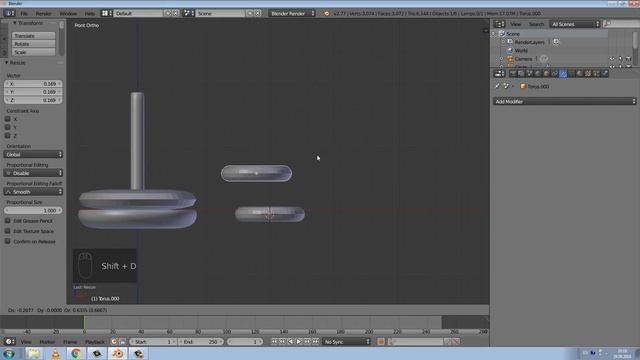640x360 pixels.
Task: Enable Confirm on Release checkbox
Action: (8, 241)
